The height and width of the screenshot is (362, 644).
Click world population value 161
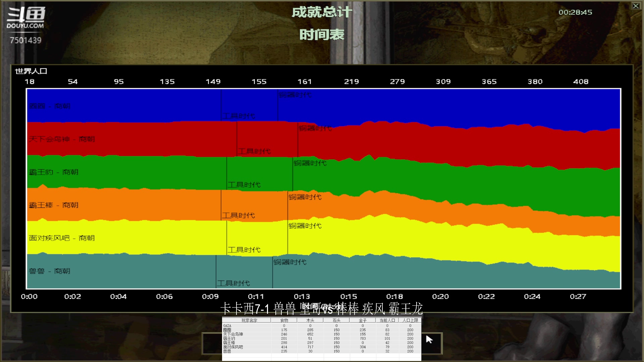tap(305, 81)
